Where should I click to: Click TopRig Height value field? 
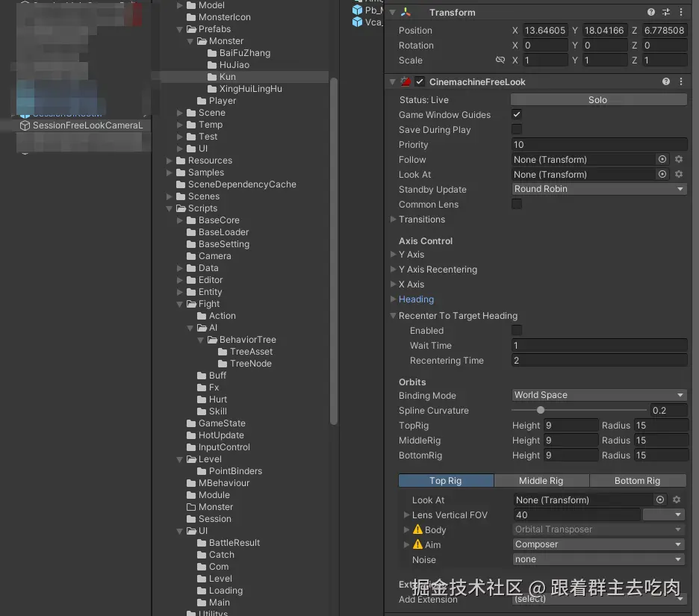[571, 426]
